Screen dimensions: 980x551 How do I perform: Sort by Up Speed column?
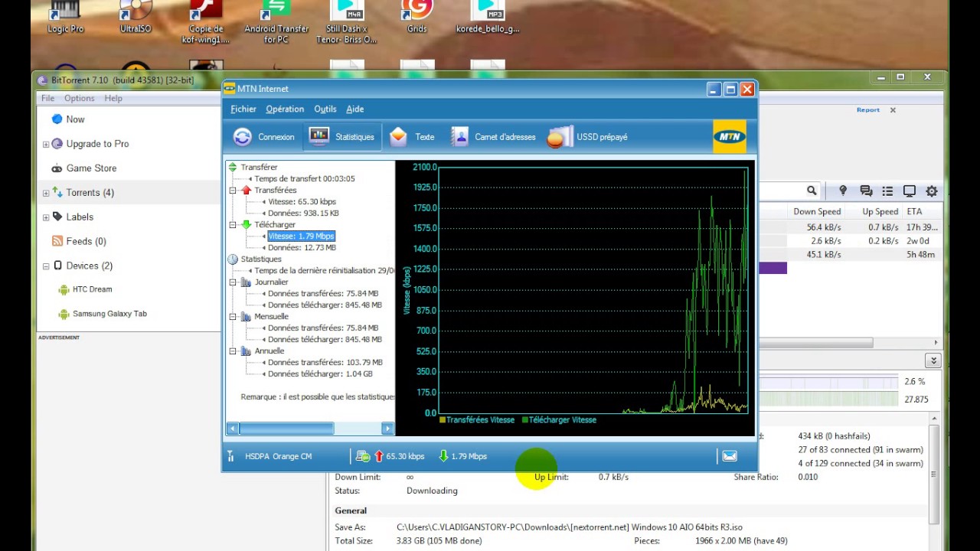tap(880, 211)
